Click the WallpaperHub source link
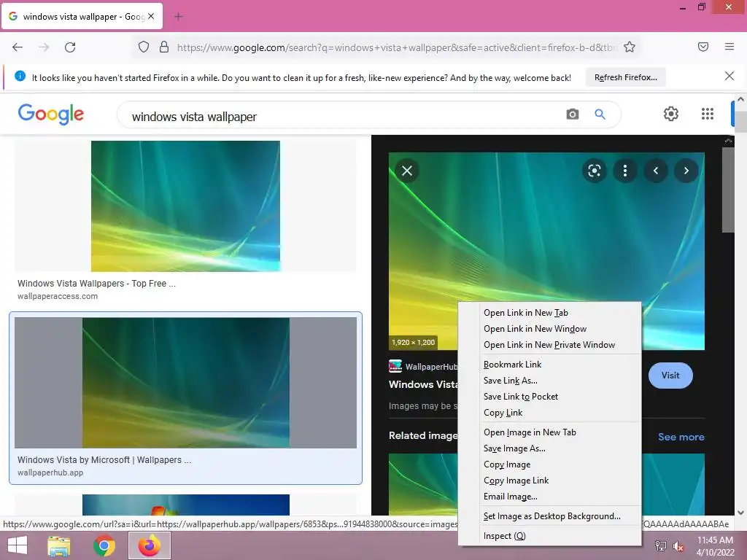747x560 pixels. (x=423, y=366)
